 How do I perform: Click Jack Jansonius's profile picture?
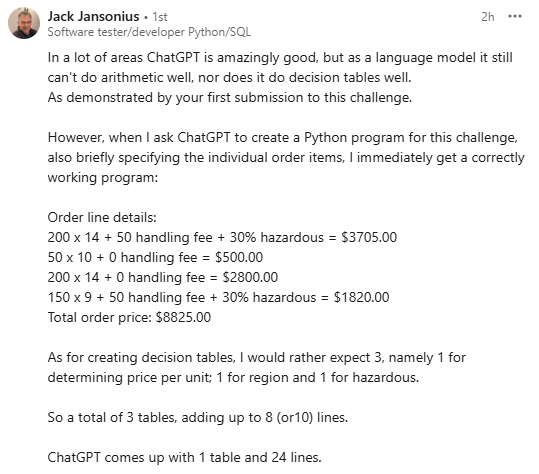[24, 23]
